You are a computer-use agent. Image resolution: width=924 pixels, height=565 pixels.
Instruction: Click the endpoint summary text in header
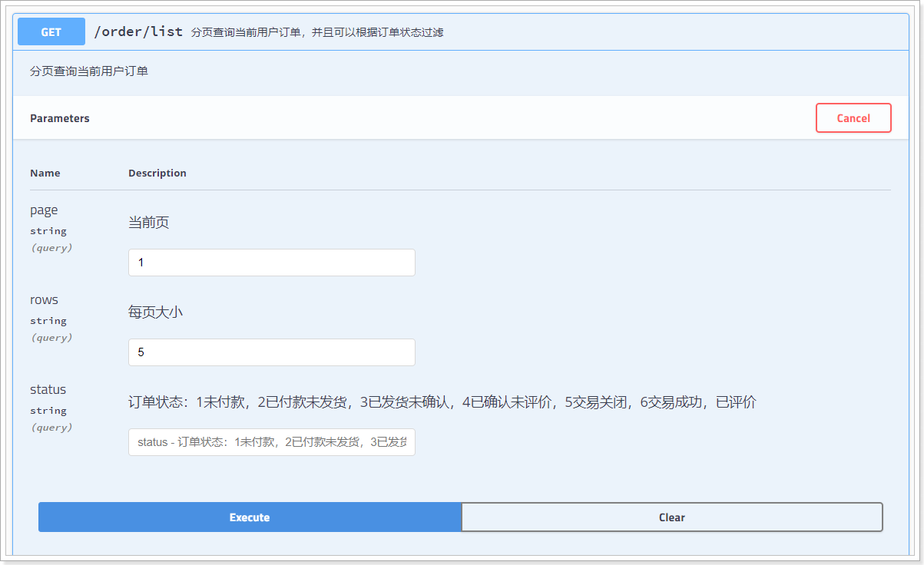click(x=317, y=32)
